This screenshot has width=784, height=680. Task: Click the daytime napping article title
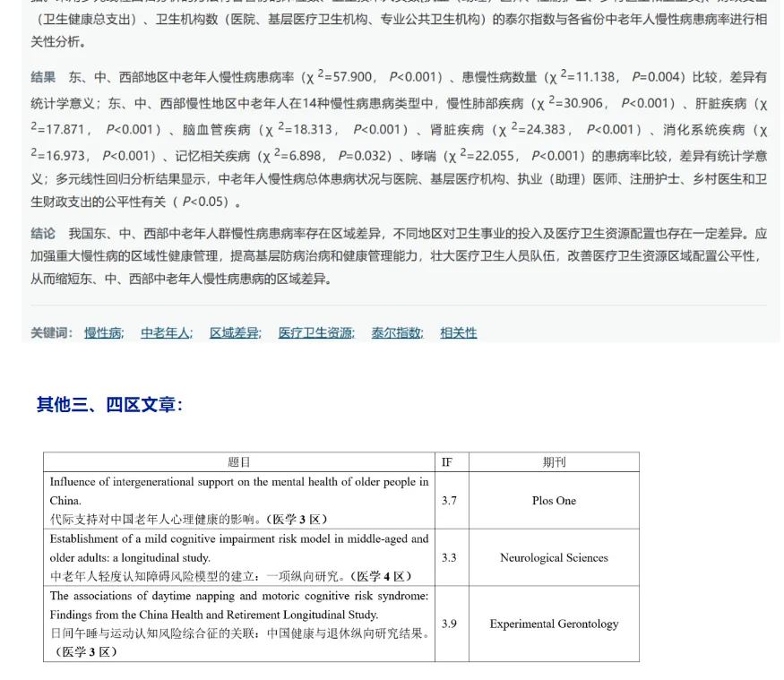click(239, 605)
